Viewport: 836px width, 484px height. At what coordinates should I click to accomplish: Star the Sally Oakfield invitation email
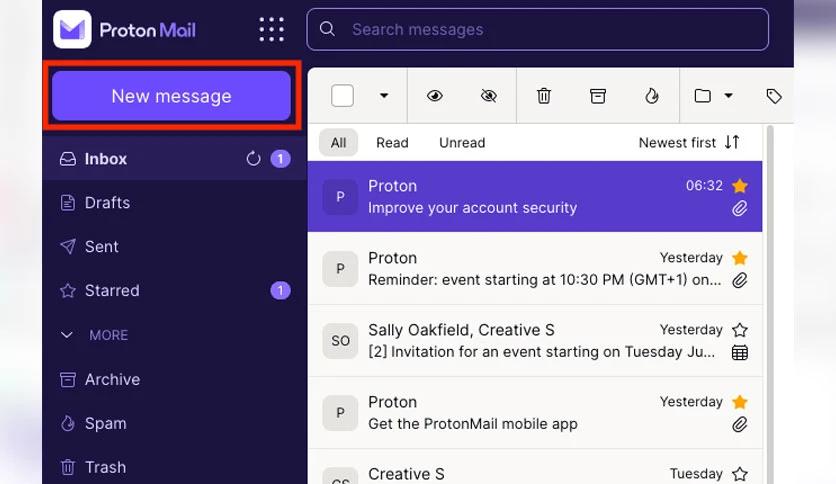739,330
